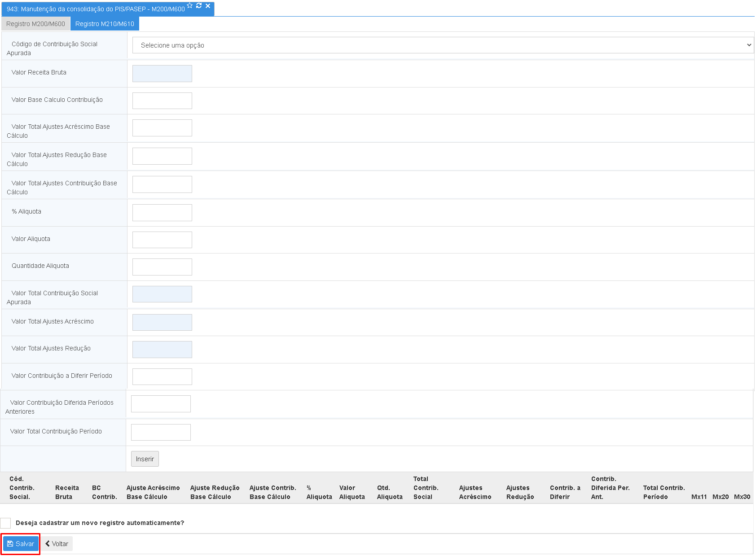Click Valor Total Contribuição Período field
This screenshot has height=560, width=756.
tap(161, 433)
